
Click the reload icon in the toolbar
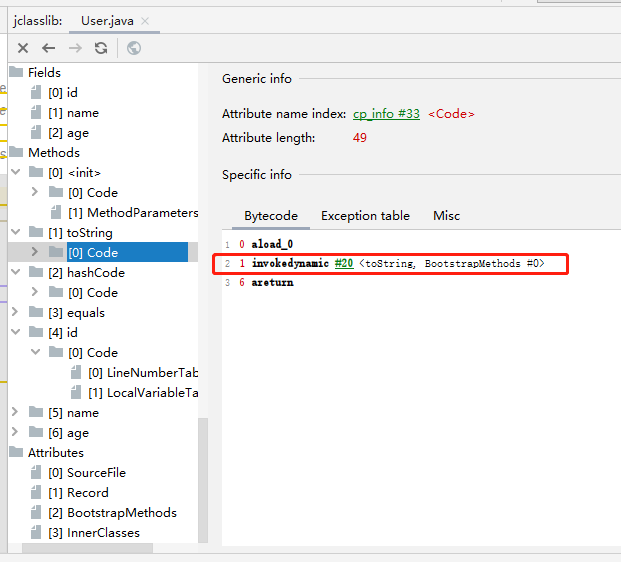click(x=101, y=48)
